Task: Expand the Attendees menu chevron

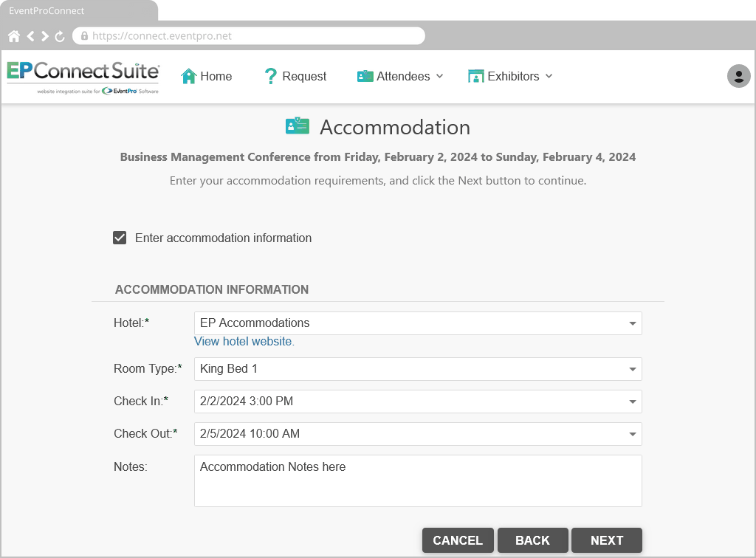Action: pyautogui.click(x=440, y=76)
